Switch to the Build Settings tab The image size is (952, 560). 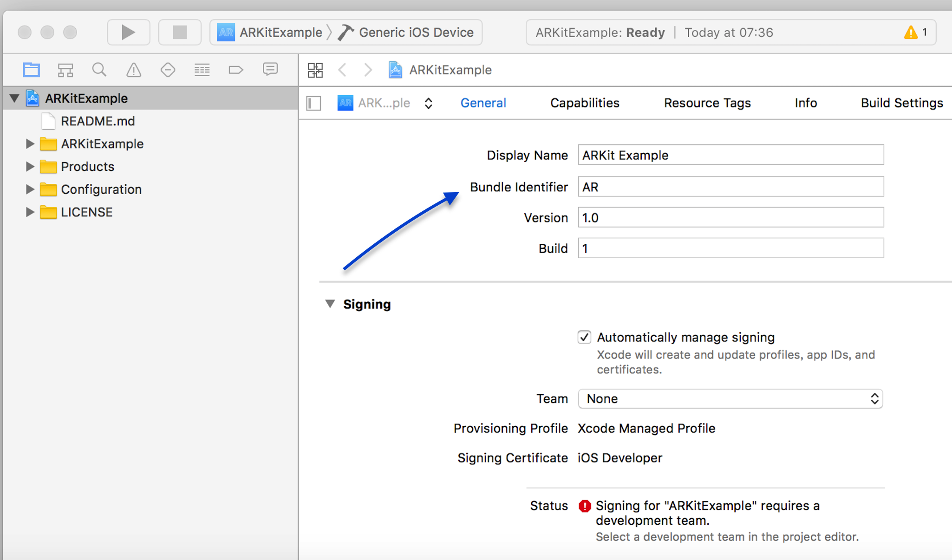coord(902,103)
